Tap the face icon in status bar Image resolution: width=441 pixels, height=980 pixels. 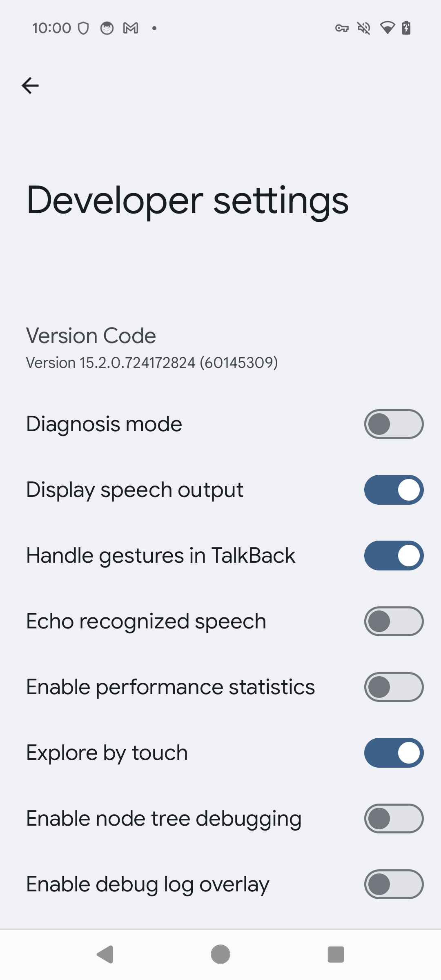(107, 28)
